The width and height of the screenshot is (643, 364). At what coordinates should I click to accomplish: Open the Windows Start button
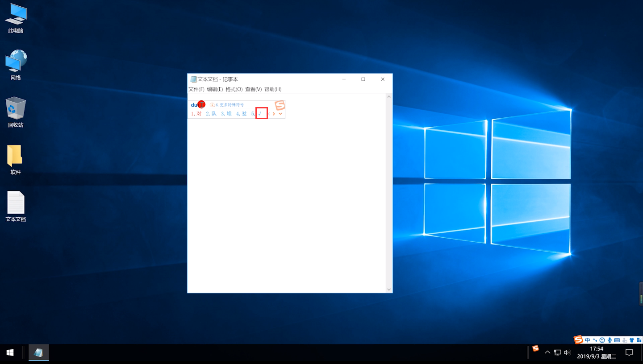[x=10, y=353]
